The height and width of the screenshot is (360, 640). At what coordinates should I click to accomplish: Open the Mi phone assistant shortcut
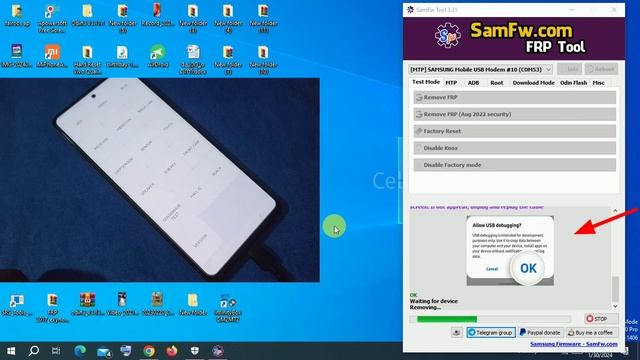[52, 56]
